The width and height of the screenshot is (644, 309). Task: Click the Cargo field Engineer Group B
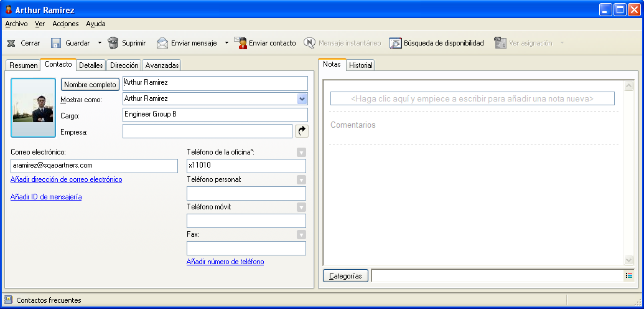[215, 115]
